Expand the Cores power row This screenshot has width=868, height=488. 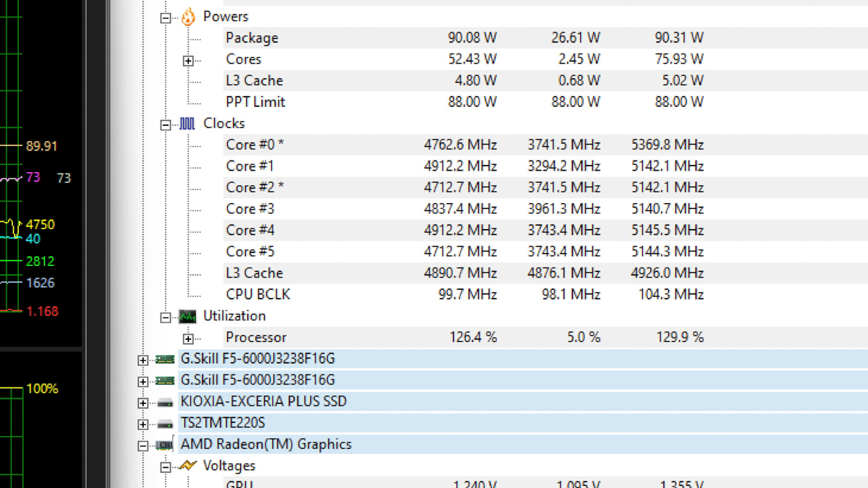188,61
